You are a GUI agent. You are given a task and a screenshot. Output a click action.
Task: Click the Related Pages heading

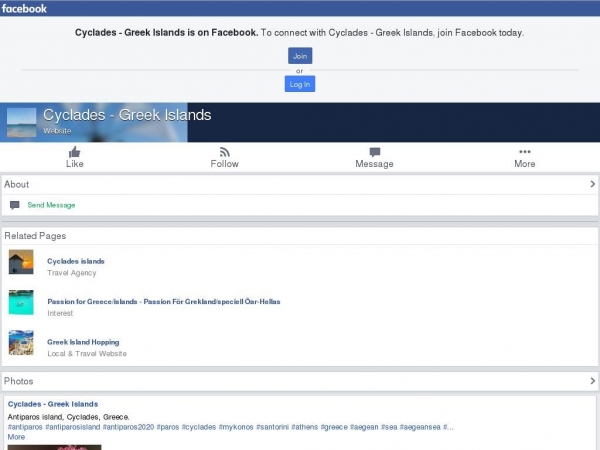point(35,236)
